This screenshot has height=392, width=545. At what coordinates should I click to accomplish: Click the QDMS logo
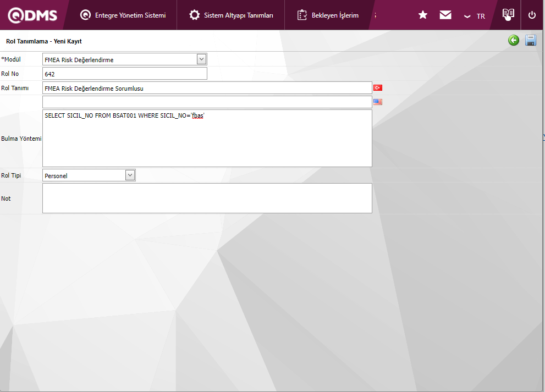pyautogui.click(x=32, y=15)
